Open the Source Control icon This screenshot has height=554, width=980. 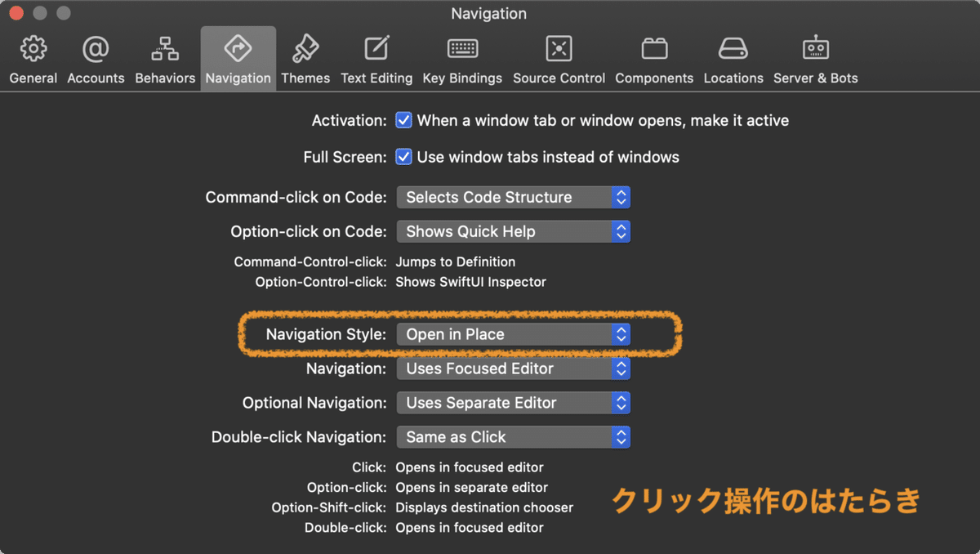tap(559, 49)
